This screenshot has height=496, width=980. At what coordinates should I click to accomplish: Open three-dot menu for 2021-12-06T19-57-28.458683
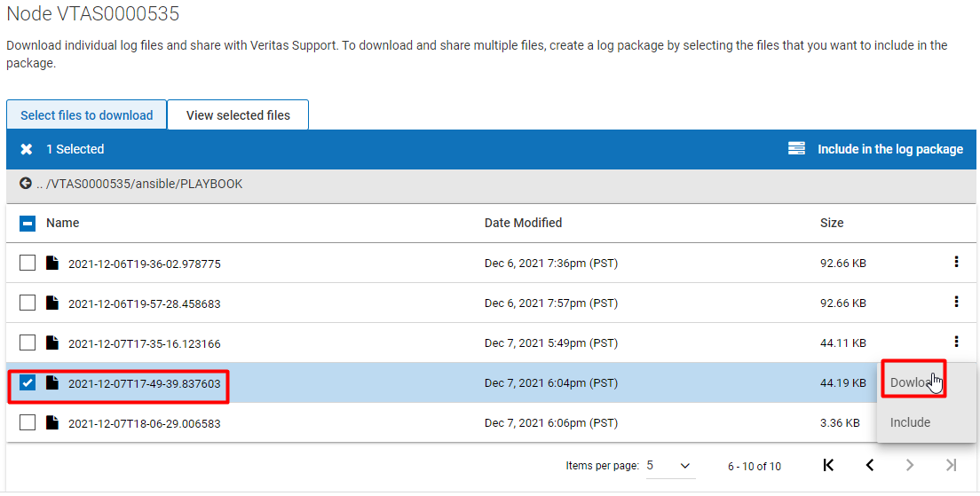956,302
